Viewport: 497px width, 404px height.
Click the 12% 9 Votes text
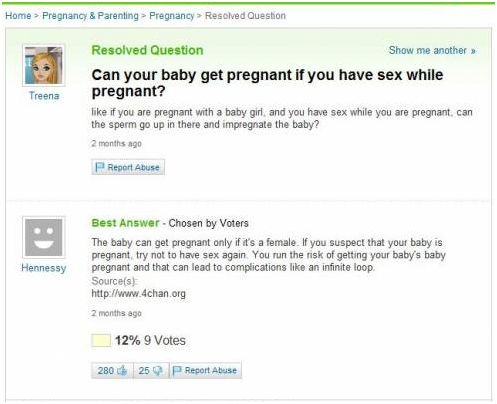[x=150, y=341]
